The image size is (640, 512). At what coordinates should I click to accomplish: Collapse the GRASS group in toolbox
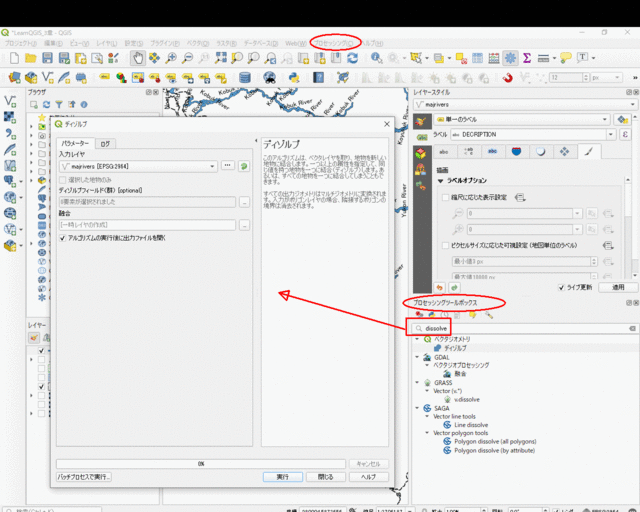(417, 383)
